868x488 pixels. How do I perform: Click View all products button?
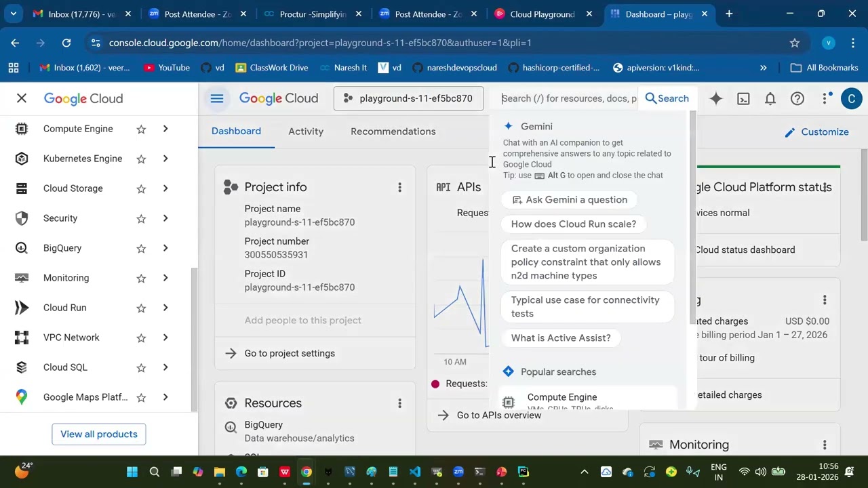[99, 434]
